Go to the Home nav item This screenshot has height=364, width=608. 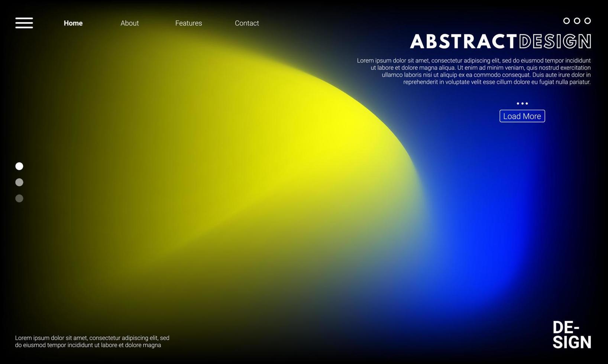click(x=73, y=23)
